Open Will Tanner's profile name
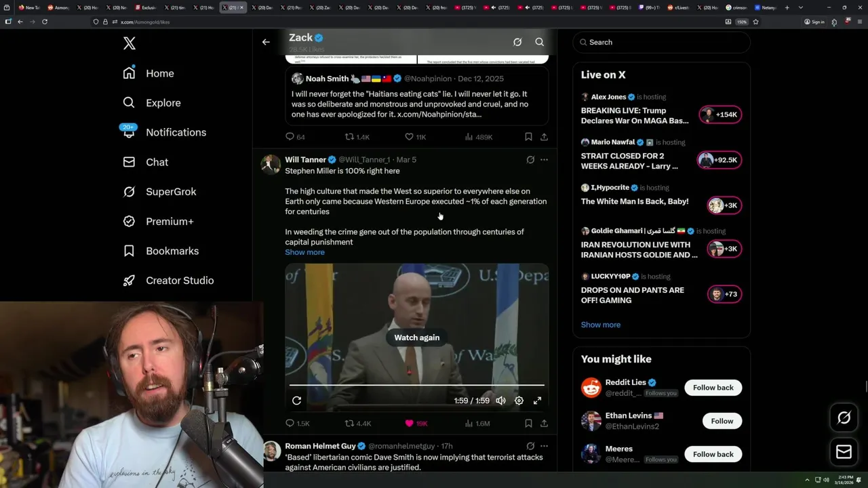 pos(305,159)
